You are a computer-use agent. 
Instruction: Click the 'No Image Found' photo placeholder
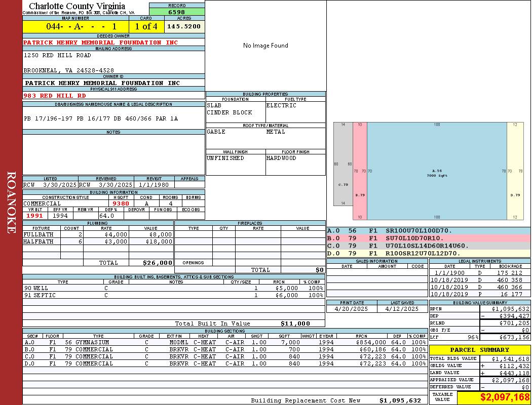265,46
